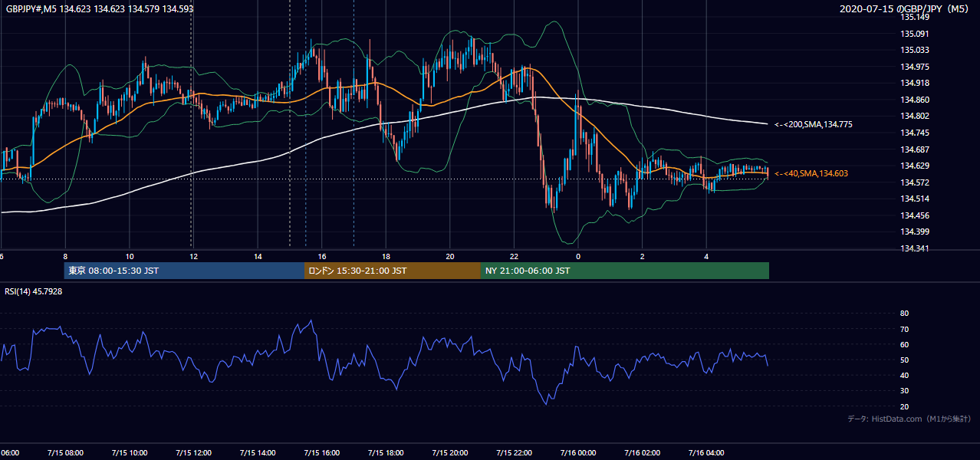The width and height of the screenshot is (980, 460).
Task: Click hour 14 tick under price chart
Action: (x=258, y=257)
